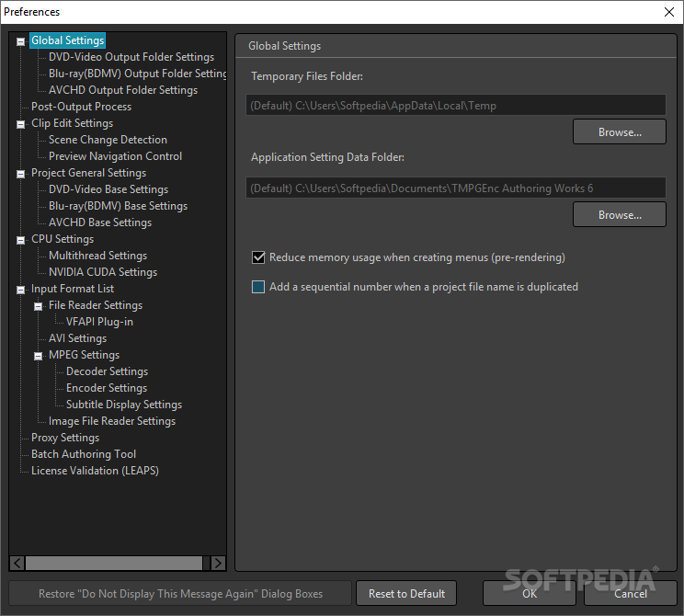Viewport: 684px width, 616px height.
Task: Open Decoder Settings
Action: 107,372
